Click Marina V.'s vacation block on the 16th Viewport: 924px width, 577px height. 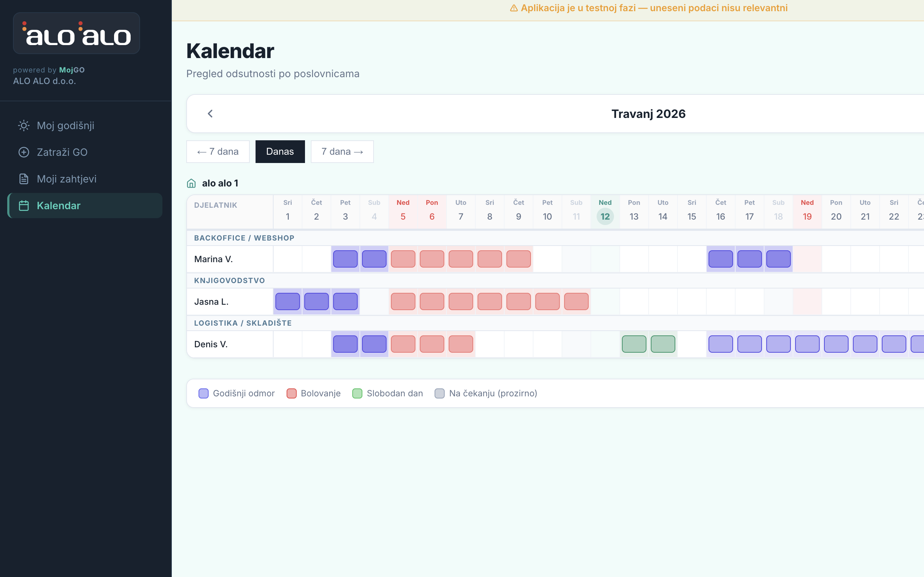[x=720, y=259]
